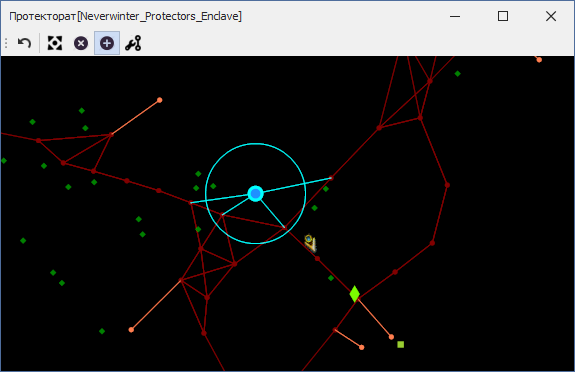Click the Neverwinter_Protectors_Enclave window title
Image resolution: width=575 pixels, height=372 pixels.
click(125, 16)
